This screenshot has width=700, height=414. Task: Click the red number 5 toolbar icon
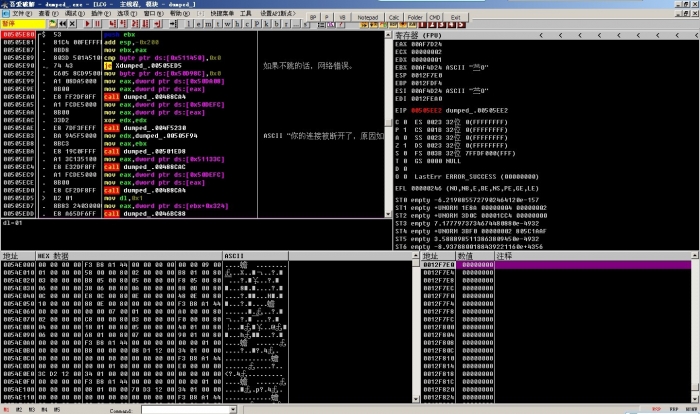tap(462, 25)
